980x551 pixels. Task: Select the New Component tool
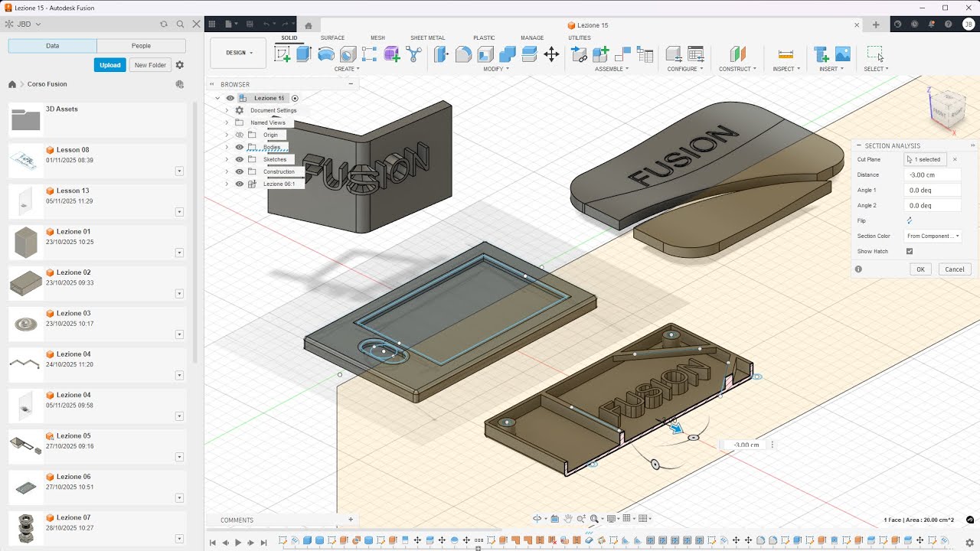tap(601, 54)
